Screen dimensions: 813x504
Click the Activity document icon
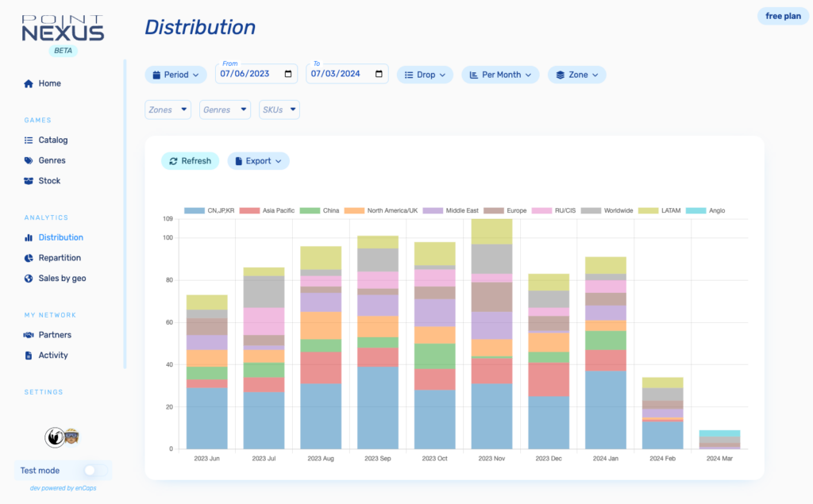(29, 356)
